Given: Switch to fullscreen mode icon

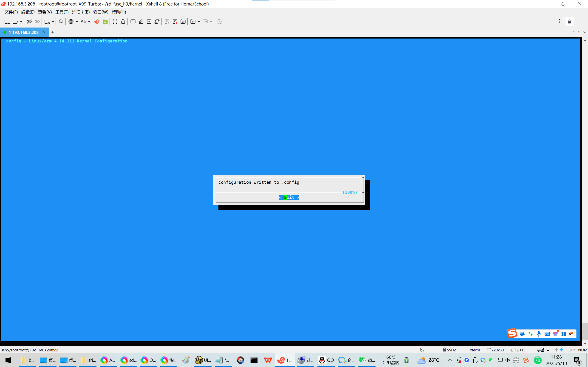Looking at the screenshot, I should click(x=115, y=22).
